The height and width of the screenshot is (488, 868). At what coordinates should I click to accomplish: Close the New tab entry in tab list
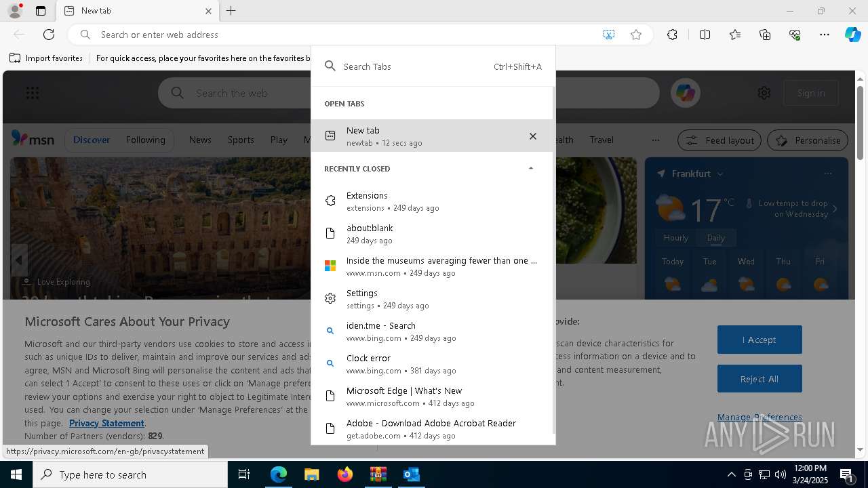[x=533, y=136]
